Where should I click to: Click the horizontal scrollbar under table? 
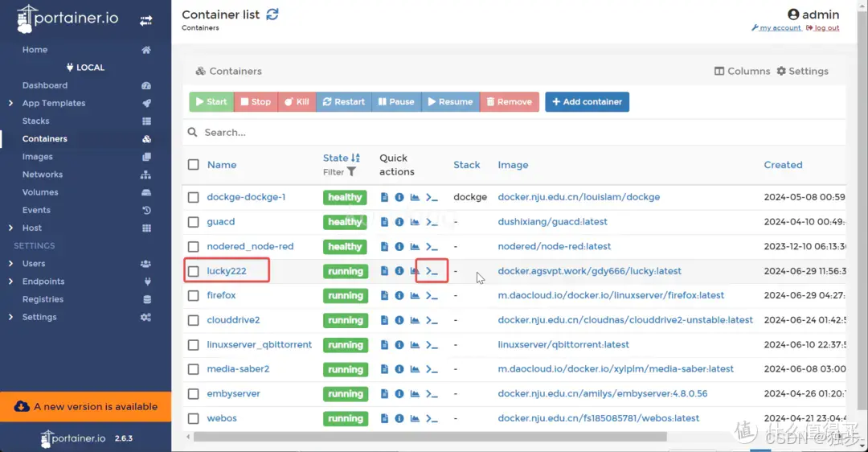pyautogui.click(x=430, y=437)
